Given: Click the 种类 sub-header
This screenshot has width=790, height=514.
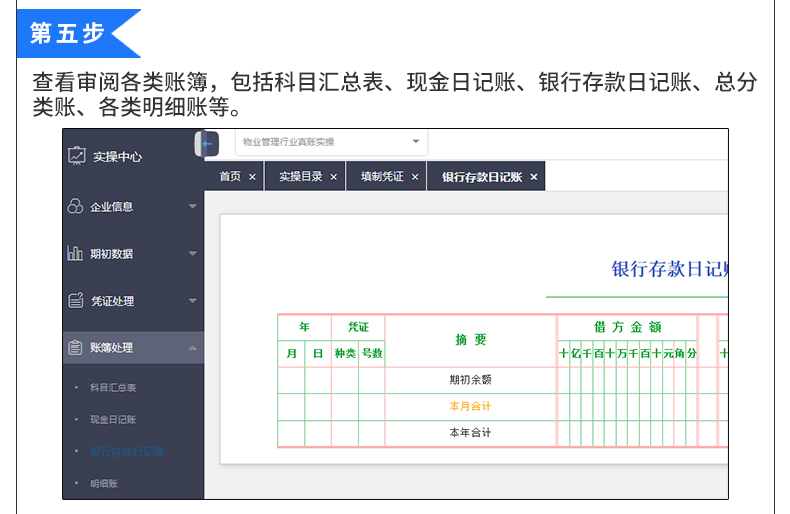Looking at the screenshot, I should click(x=345, y=353).
